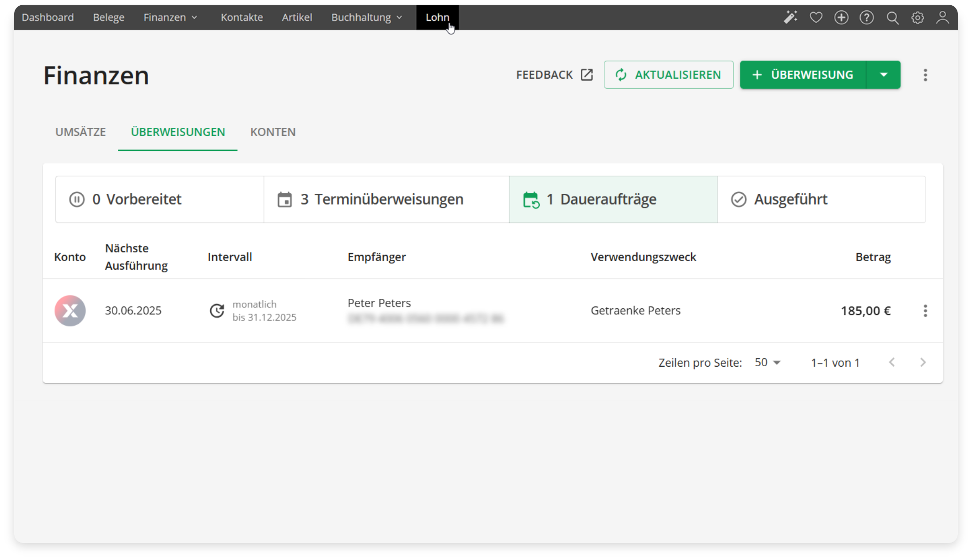This screenshot has width=972, height=560.
Task: Select the Vorbereitet filter tile
Action: pyautogui.click(x=159, y=199)
